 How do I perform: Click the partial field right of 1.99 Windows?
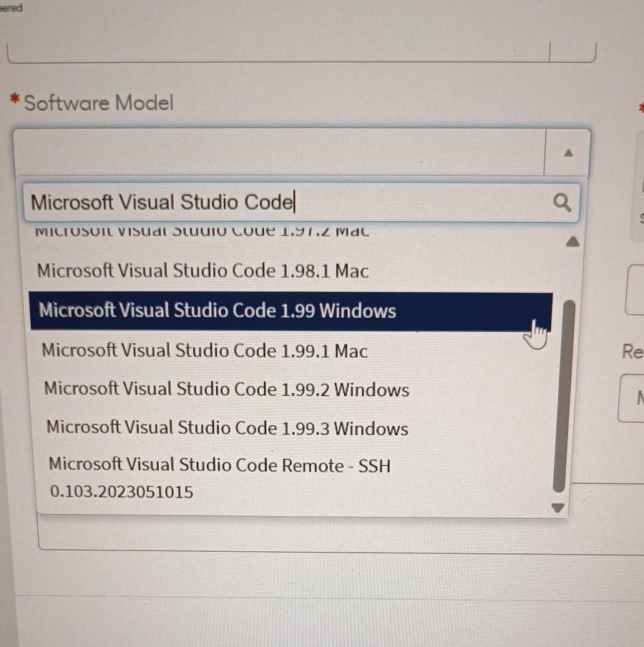pyautogui.click(x=635, y=290)
